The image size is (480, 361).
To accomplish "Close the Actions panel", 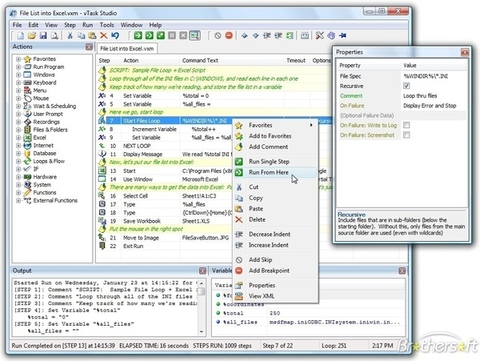I will [x=89, y=47].
